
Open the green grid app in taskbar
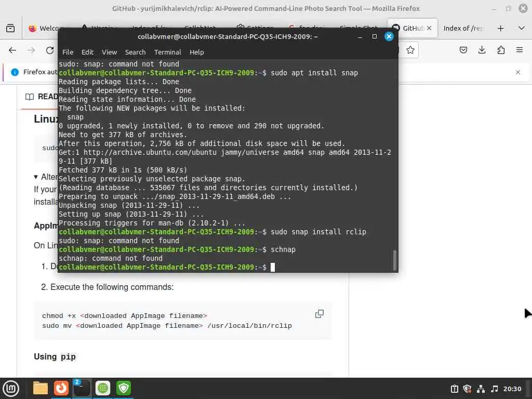click(103, 389)
